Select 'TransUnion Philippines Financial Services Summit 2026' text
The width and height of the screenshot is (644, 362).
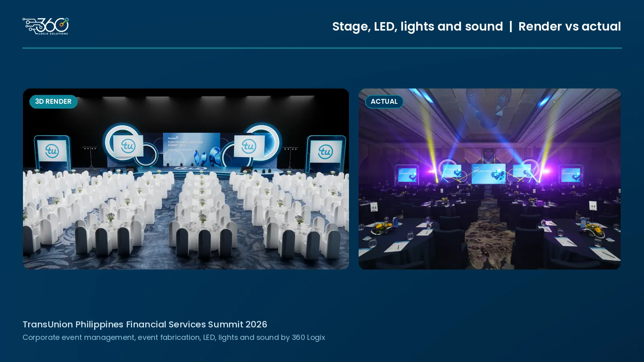[145, 324]
